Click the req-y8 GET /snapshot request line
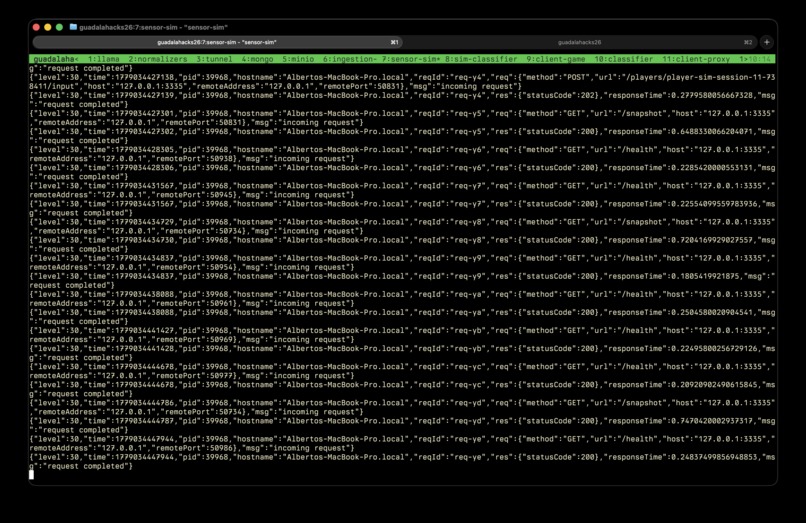 pos(402,226)
